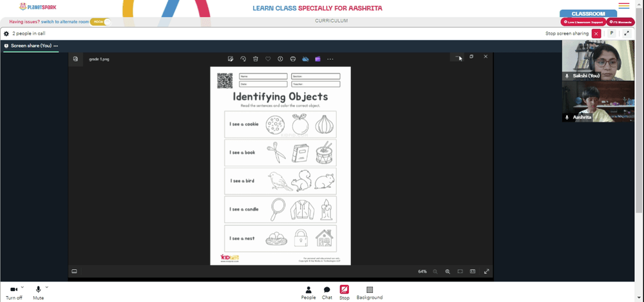Rotate the image using the rotate icon
The image size is (644, 302).
point(243,59)
